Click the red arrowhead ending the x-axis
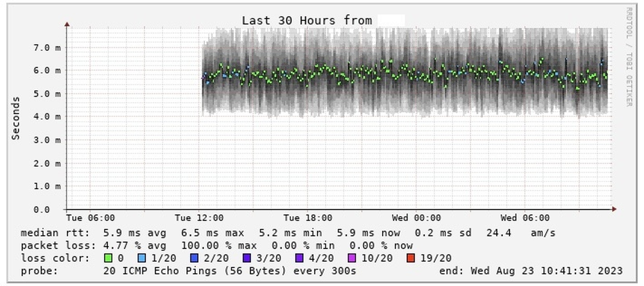 [614, 209]
